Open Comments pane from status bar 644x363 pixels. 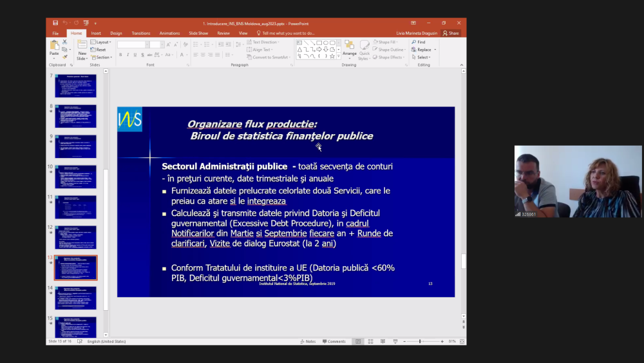click(x=334, y=341)
